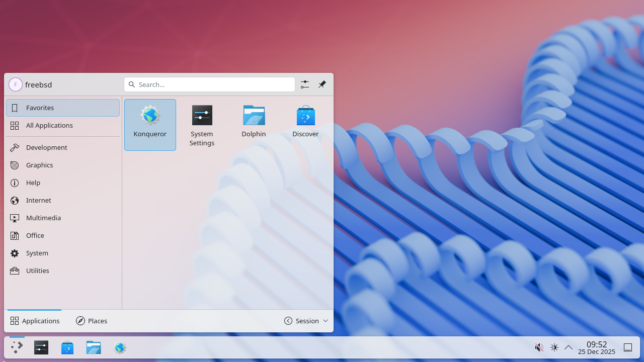Launch Discover from the favorites grid
The image size is (644, 362).
point(305,125)
